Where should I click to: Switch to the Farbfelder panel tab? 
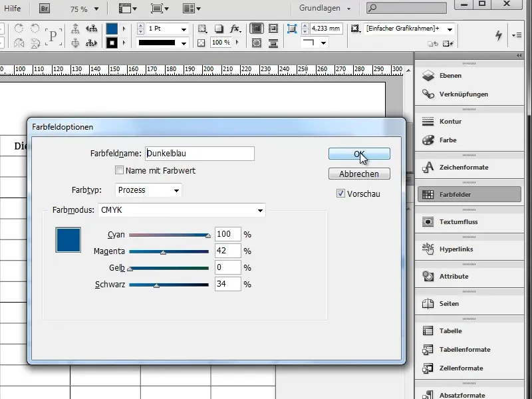(x=469, y=194)
